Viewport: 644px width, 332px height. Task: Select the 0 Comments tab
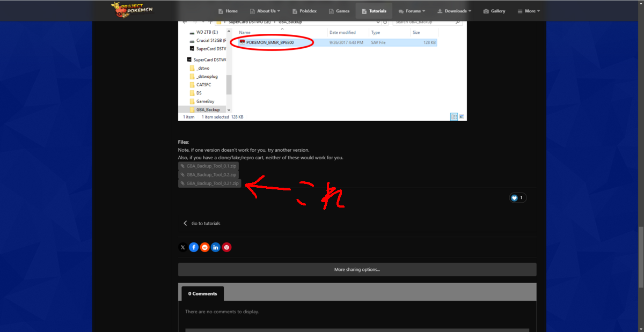(202, 293)
